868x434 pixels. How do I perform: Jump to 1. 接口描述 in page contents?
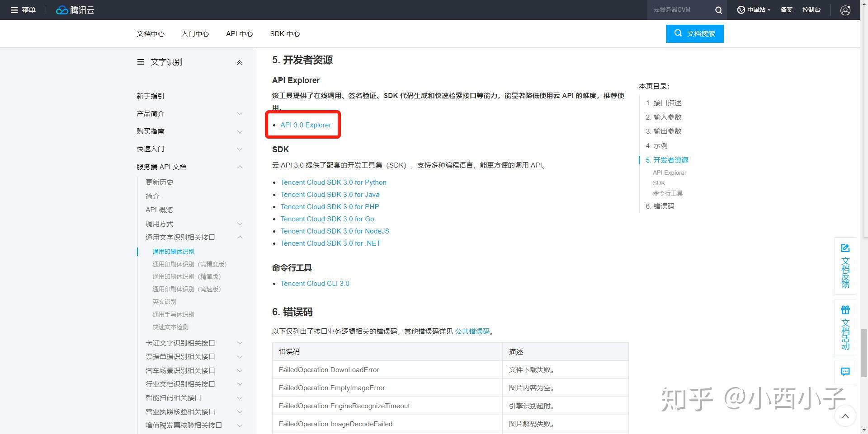[x=663, y=103]
